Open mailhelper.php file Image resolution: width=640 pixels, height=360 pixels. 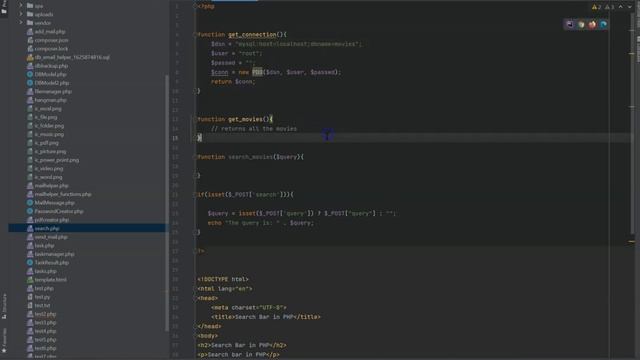pyautogui.click(x=51, y=186)
